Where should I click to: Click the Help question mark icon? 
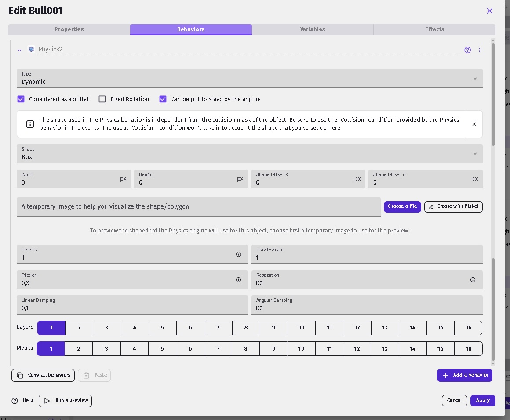pos(15,401)
